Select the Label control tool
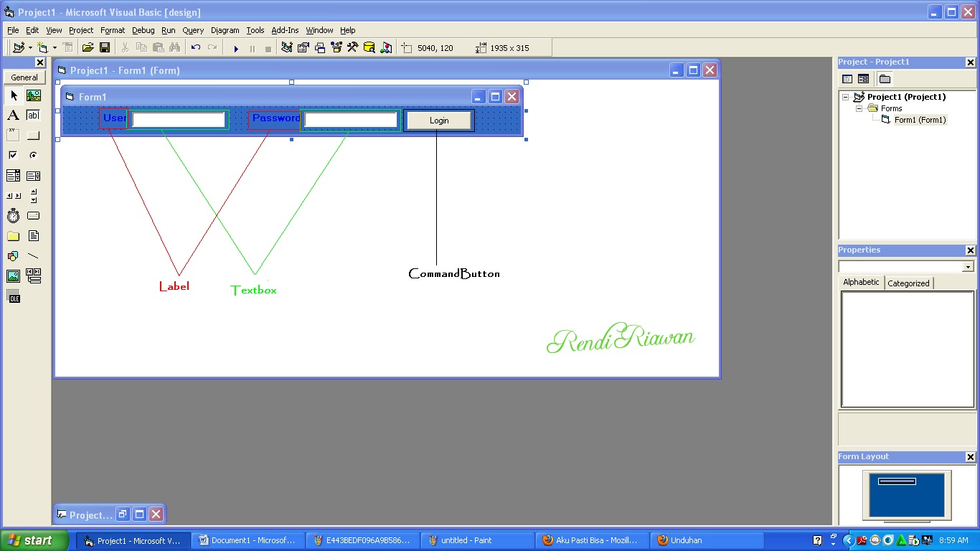The height and width of the screenshot is (551, 980). (x=13, y=115)
